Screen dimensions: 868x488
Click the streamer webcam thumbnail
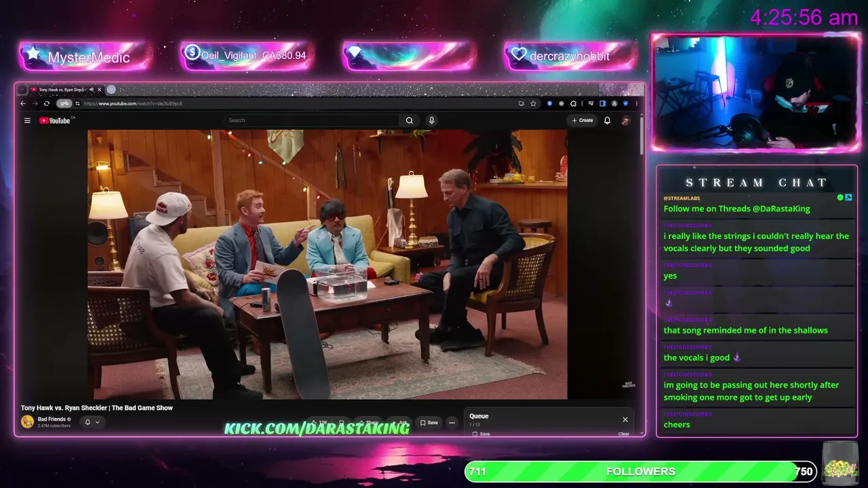pos(756,93)
